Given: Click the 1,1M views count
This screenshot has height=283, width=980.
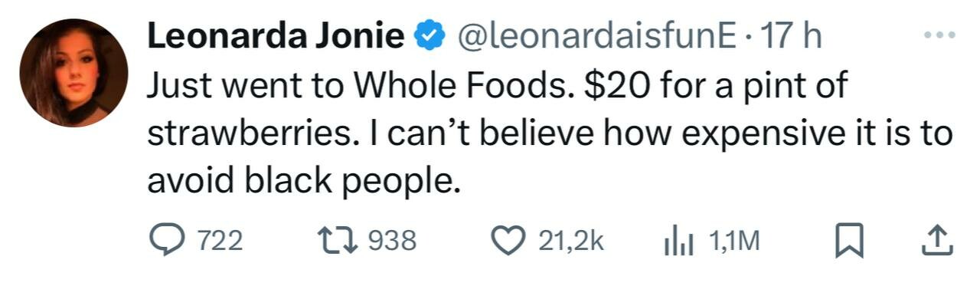Looking at the screenshot, I should 733,242.
